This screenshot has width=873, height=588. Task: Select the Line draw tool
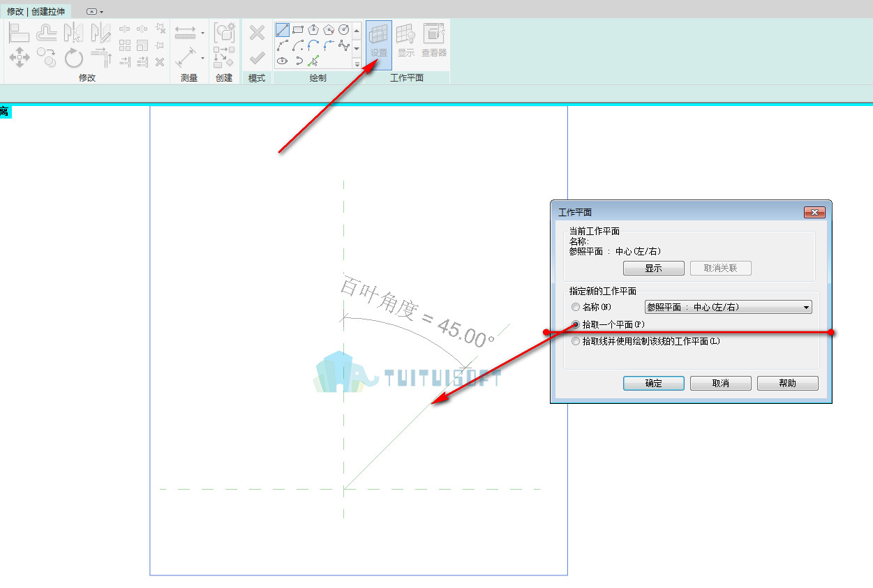283,30
